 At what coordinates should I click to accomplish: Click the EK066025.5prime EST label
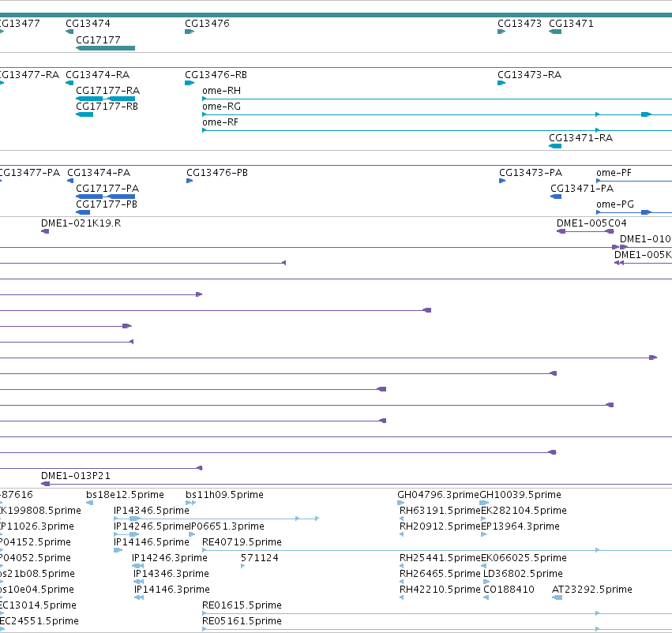(524, 559)
